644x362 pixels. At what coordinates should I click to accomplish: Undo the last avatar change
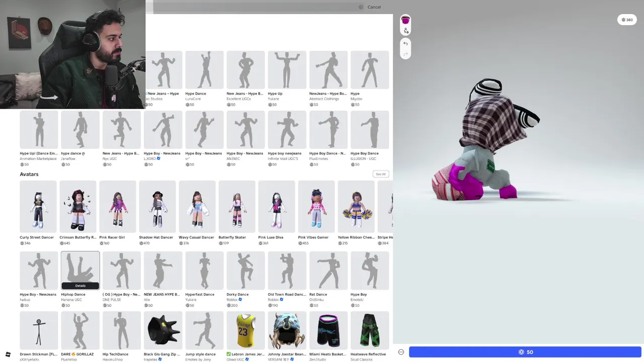click(406, 44)
